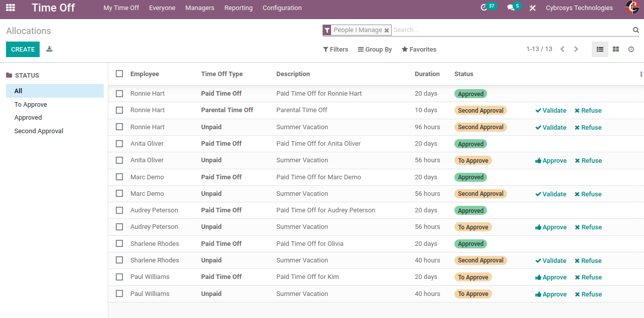
Task: Open the apps grid menu icon
Action: 11,8
